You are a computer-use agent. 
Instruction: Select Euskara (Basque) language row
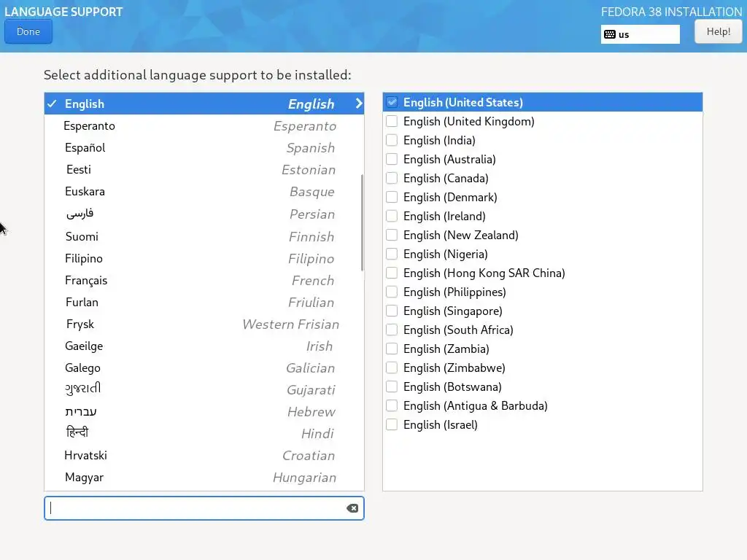pos(204,192)
